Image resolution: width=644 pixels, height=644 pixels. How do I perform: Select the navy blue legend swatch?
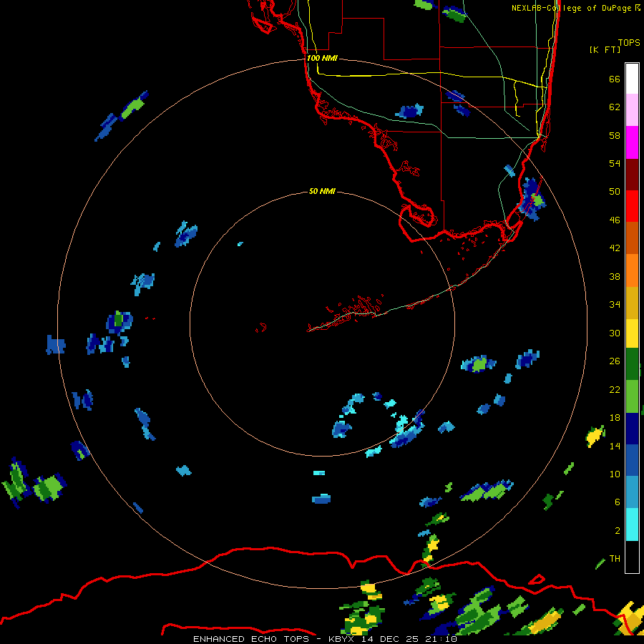632,429
